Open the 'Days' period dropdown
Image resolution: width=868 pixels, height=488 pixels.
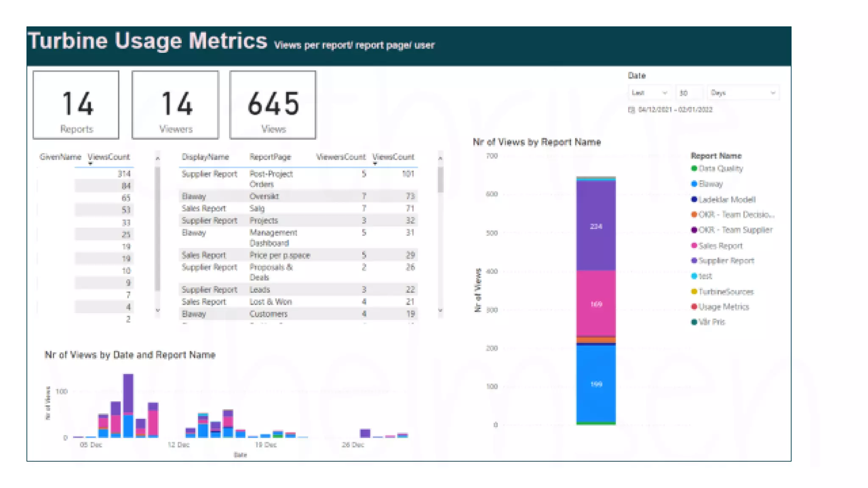tap(743, 93)
